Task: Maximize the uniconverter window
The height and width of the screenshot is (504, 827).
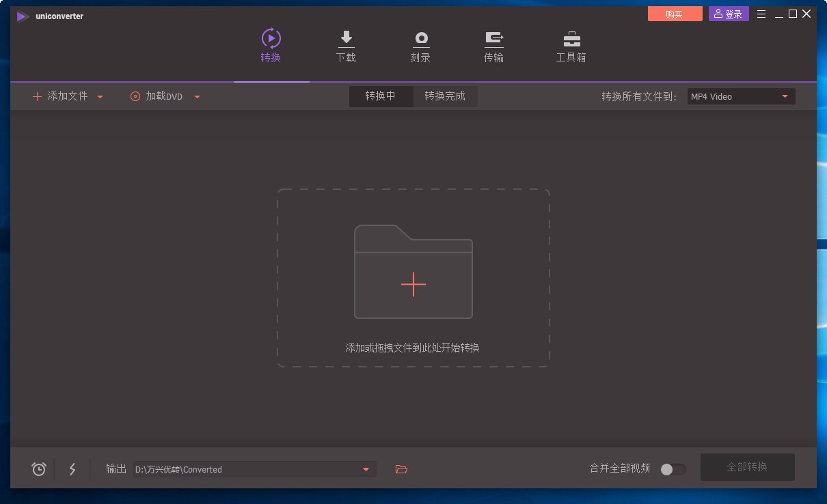Action: (x=793, y=14)
